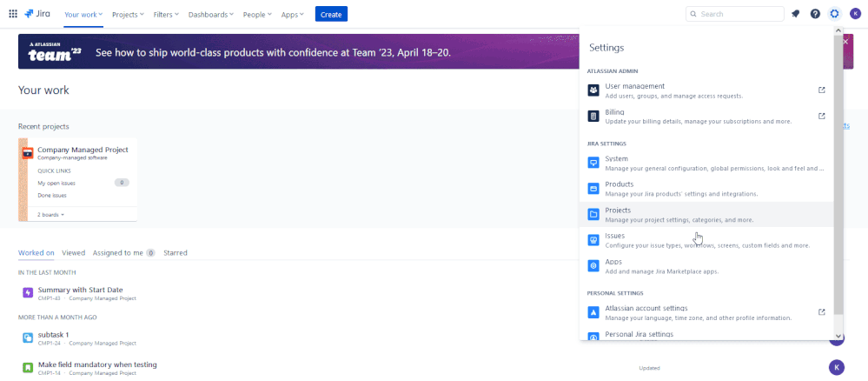The height and width of the screenshot is (381, 868).
Task: Open Billing settings entry
Action: [x=706, y=117]
